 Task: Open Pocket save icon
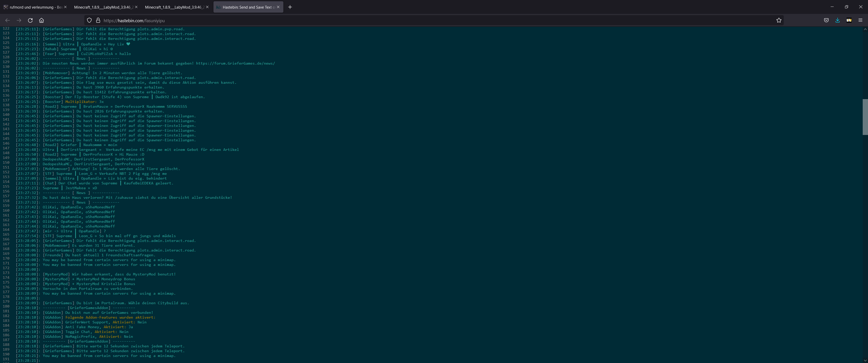[x=826, y=20]
